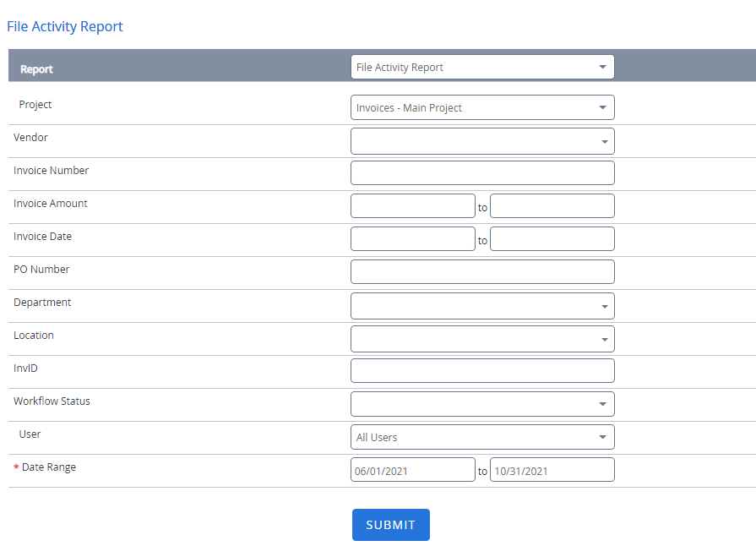Open the Location dropdown

click(481, 338)
